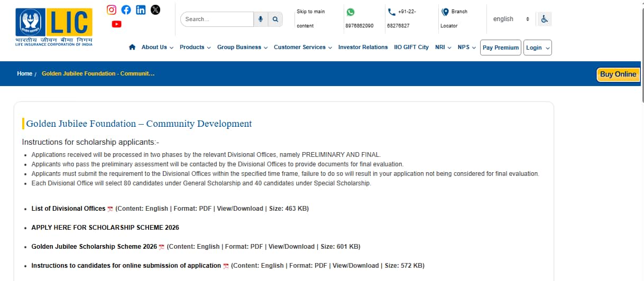Click the phone call icon

(x=391, y=12)
